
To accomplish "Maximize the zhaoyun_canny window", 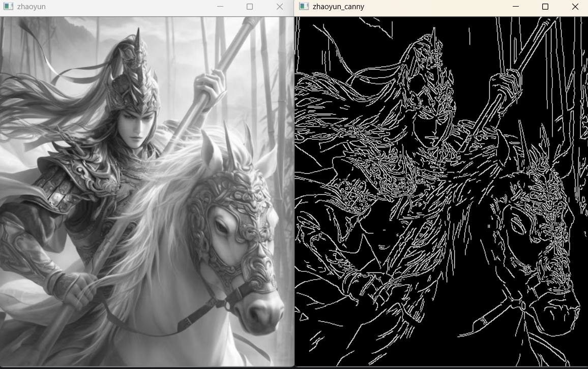I will (545, 7).
